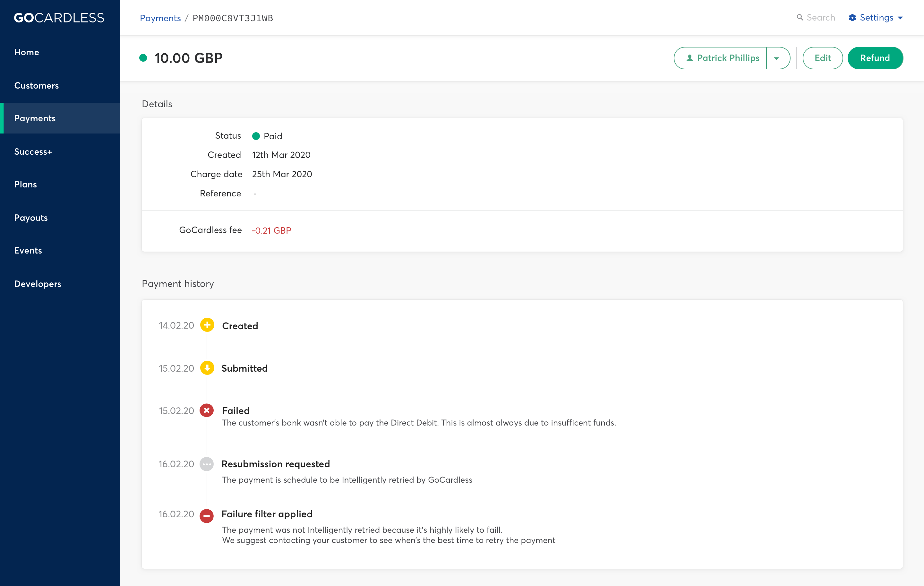Click the insufficient funds failure description
924x586 pixels.
419,423
